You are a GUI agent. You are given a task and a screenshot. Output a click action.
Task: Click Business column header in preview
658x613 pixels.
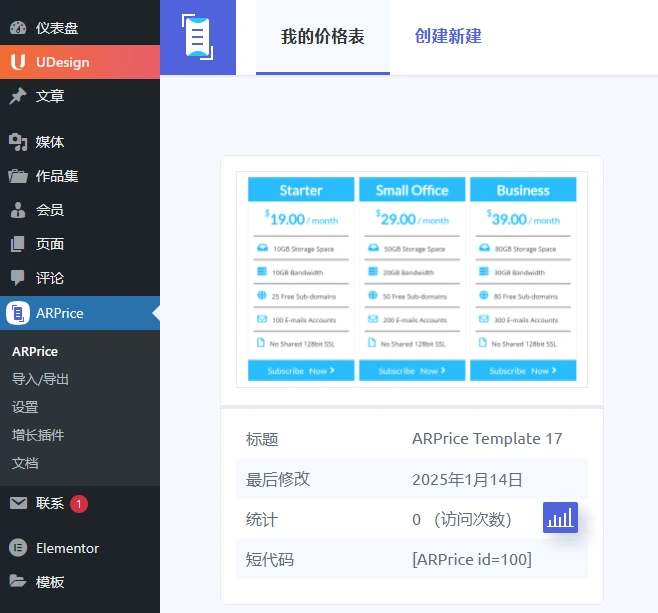pos(523,190)
